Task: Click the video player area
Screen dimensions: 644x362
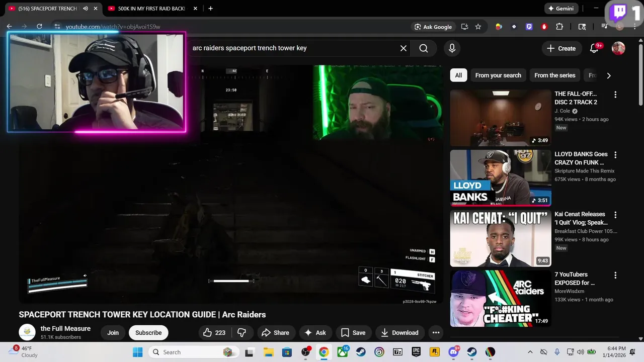Action: tap(231, 184)
